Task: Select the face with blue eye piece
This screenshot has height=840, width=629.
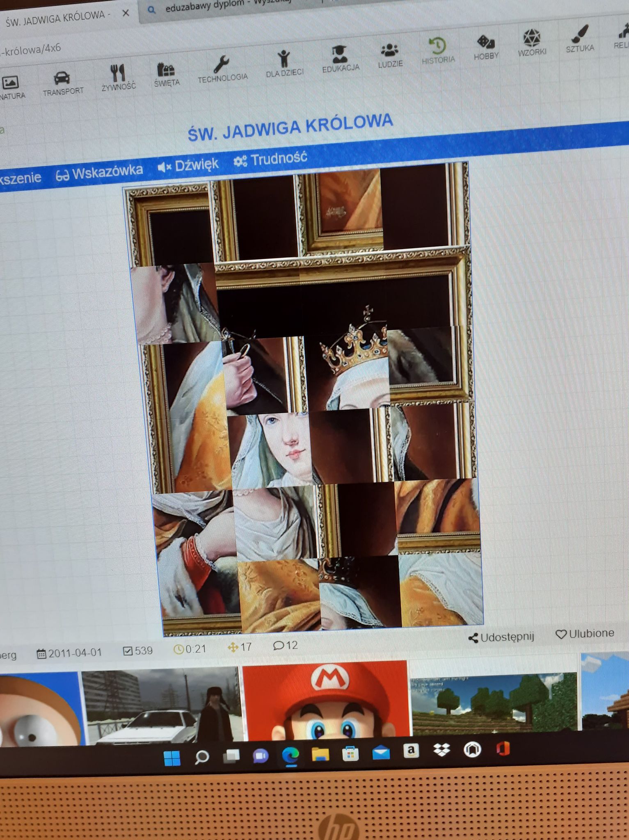Action: [269, 450]
